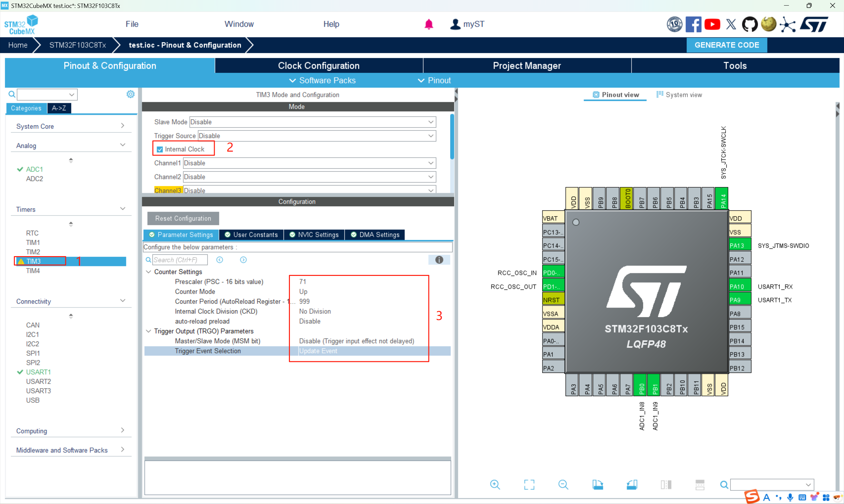Open the User Constants tab

coord(251,235)
